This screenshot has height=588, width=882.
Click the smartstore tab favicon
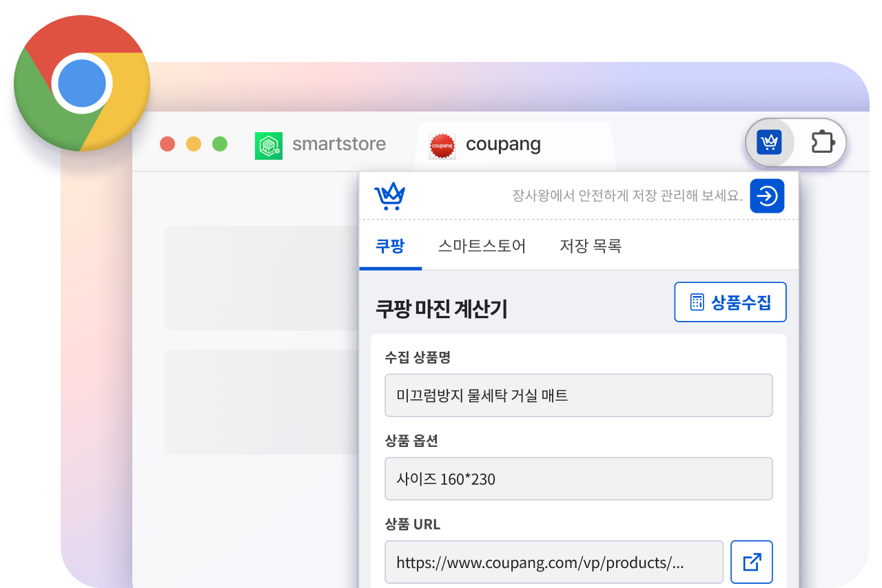click(x=269, y=145)
